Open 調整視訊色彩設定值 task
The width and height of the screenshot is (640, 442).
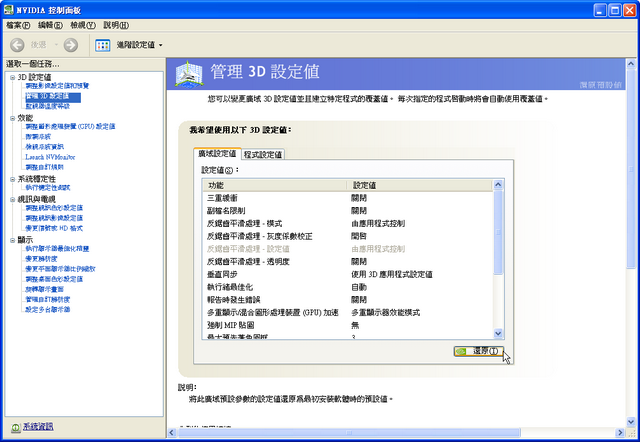click(54, 208)
